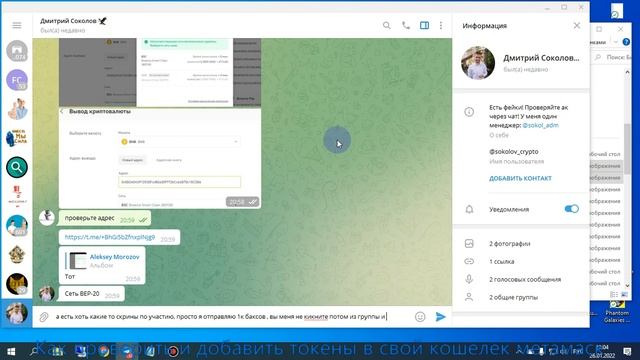
Task: Click the attach file paperclip icon
Action: [44, 317]
